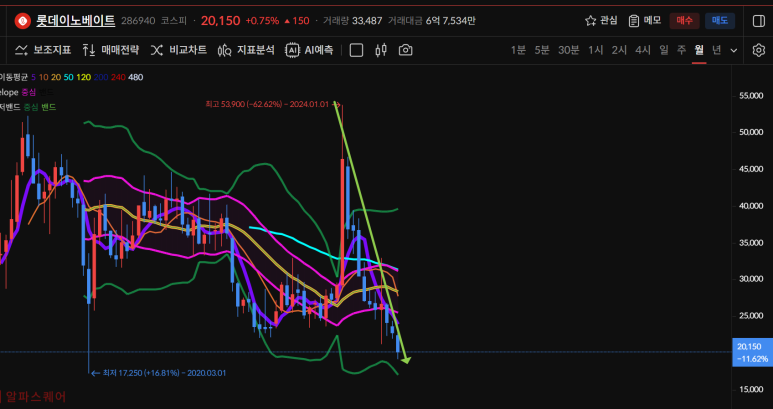
Task: Click the red 매수 buy button
Action: [684, 21]
